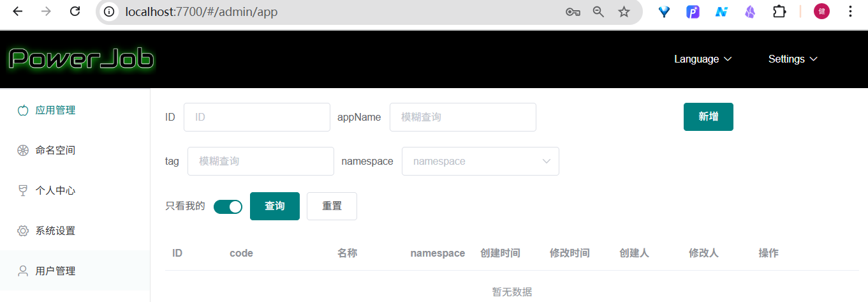Click the 暂无数据 empty table text

click(512, 292)
